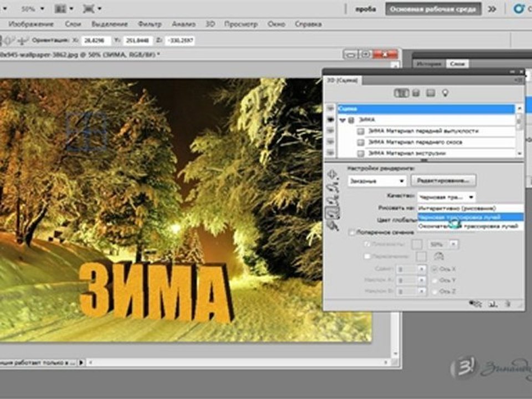Viewport: 532px width, 399px height.
Task: Click the screen mode icon in top bar
Action: (88, 9)
